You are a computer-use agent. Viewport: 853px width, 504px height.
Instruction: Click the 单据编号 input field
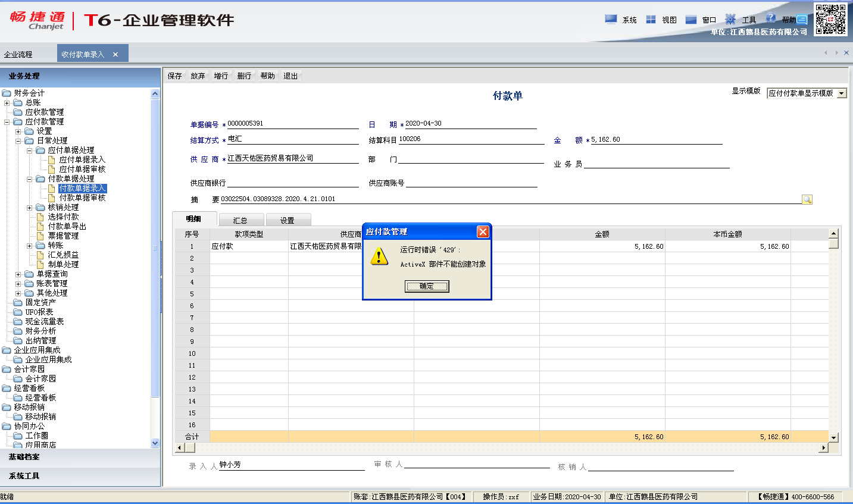[x=293, y=124]
